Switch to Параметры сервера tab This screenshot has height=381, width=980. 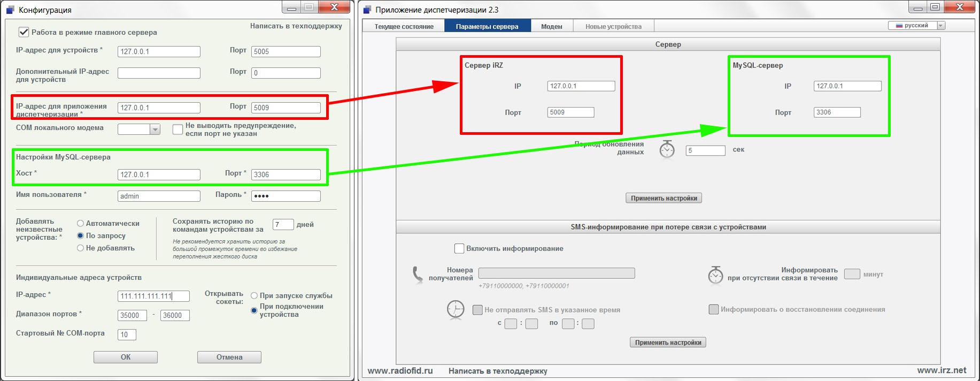pos(487,26)
